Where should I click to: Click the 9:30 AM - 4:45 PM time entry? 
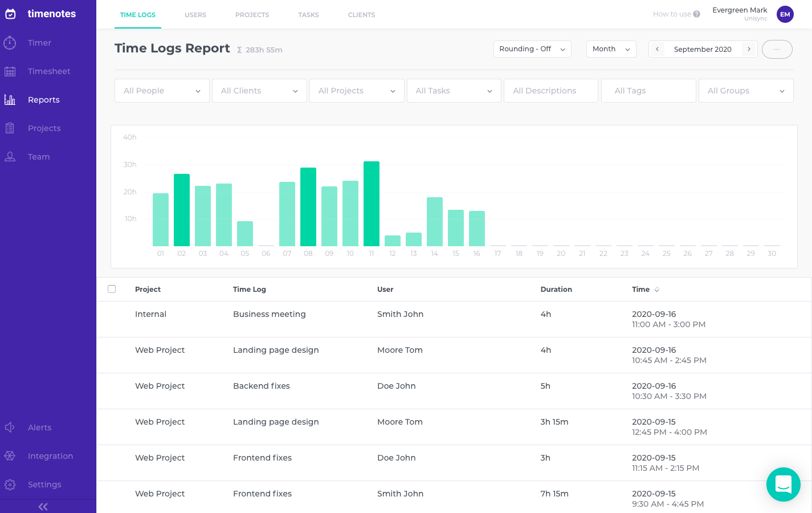pyautogui.click(x=668, y=504)
